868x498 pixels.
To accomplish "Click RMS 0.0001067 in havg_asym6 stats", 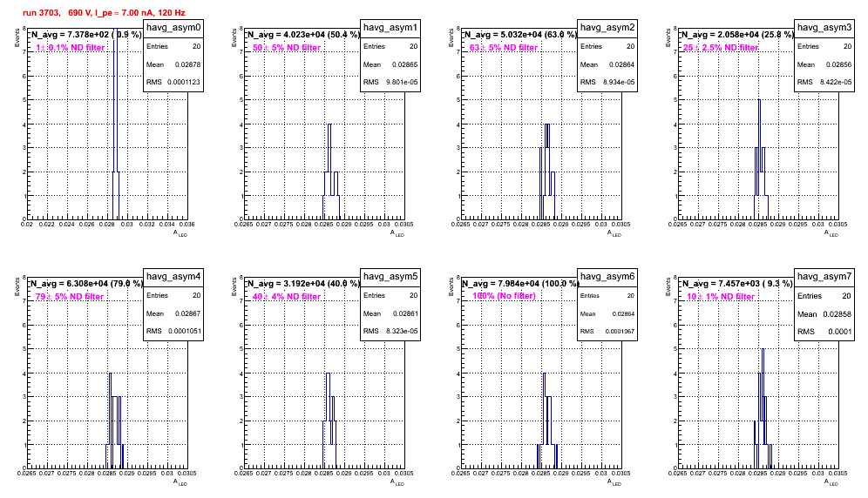I will tap(607, 331).
